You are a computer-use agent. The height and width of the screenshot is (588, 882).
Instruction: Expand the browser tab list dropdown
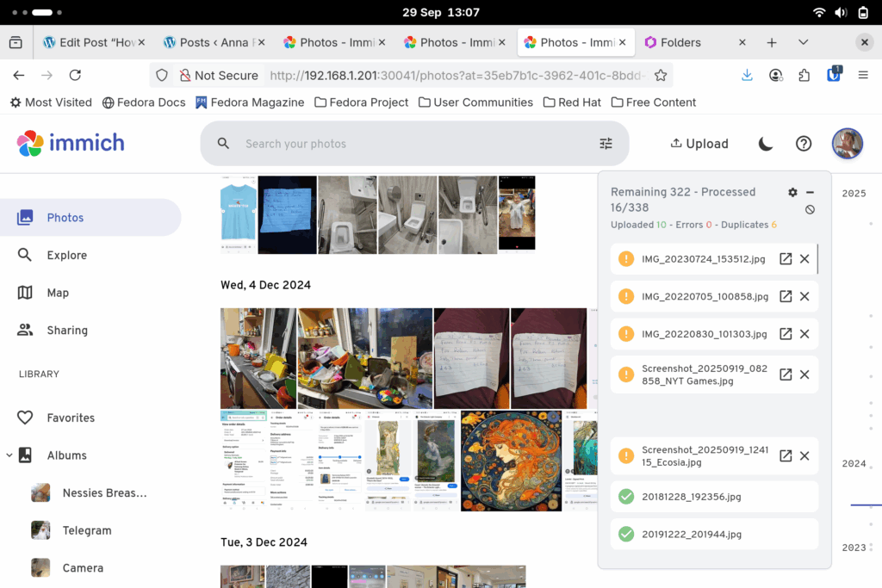coord(803,42)
